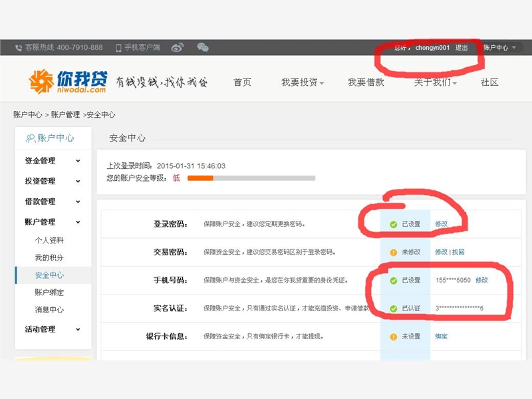Go to the 首页 navigation tab

[x=242, y=82]
